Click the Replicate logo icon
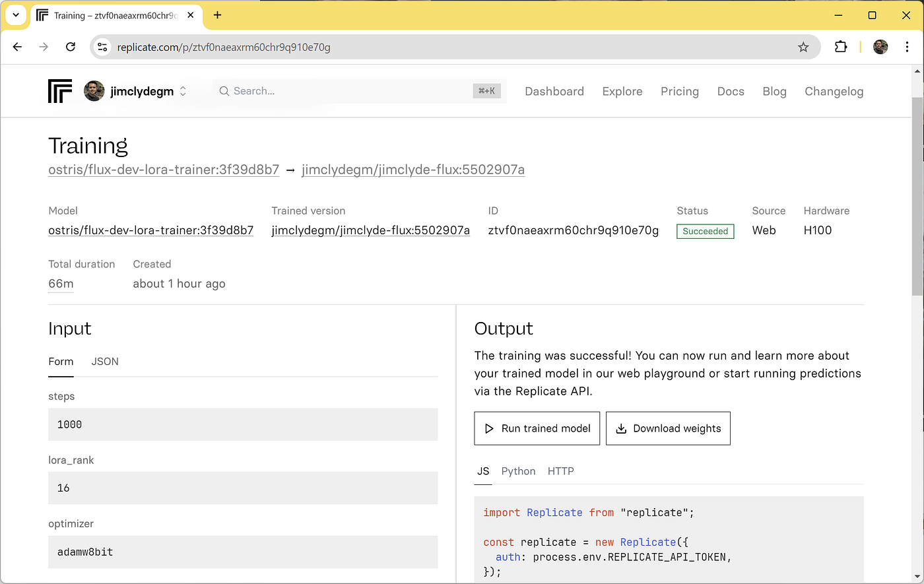This screenshot has width=924, height=584. (60, 91)
